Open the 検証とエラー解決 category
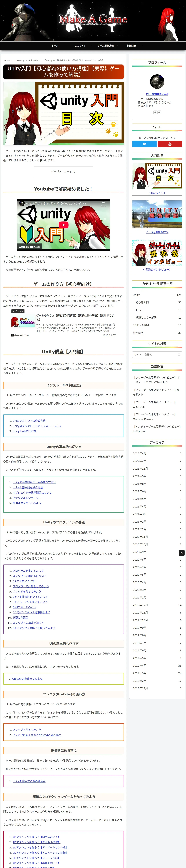This screenshot has width=186, height=868. pyautogui.click(x=158, y=317)
